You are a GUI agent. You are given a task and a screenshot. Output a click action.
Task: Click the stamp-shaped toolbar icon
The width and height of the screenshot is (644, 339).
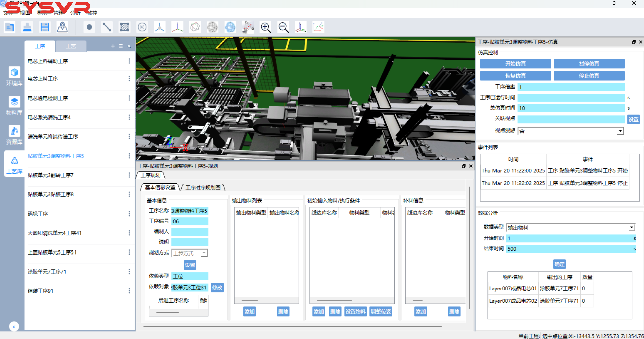(x=27, y=27)
